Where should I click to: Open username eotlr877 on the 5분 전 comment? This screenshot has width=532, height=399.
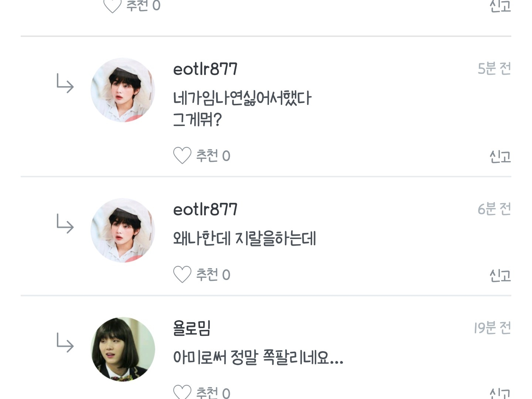pyautogui.click(x=205, y=69)
